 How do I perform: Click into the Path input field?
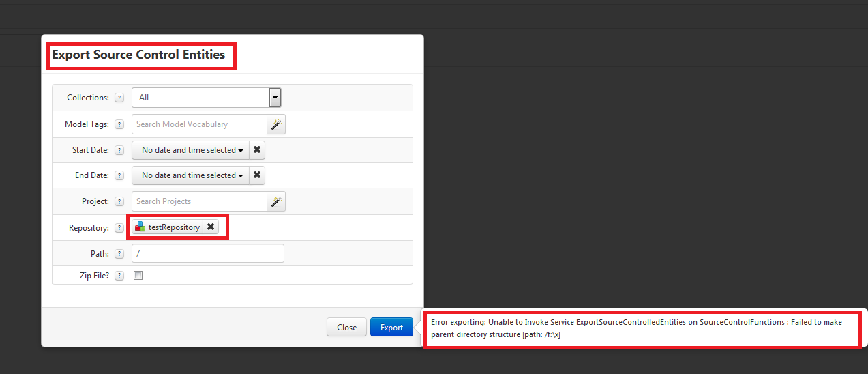208,253
